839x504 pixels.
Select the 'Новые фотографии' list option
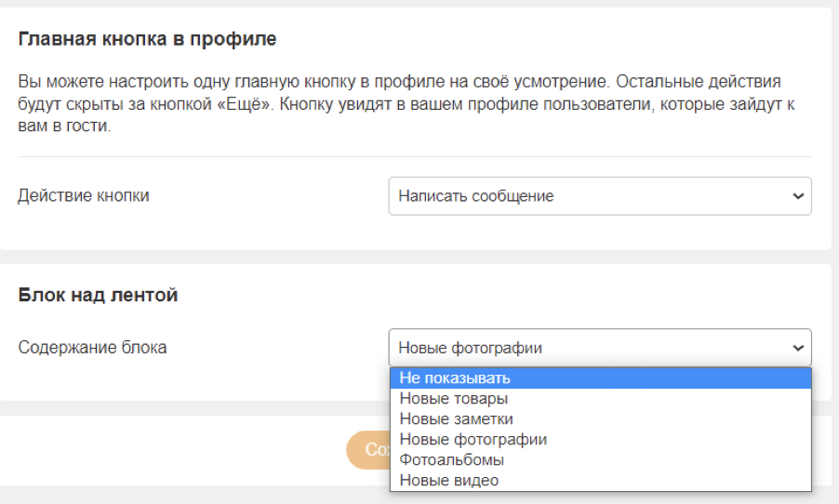tap(473, 440)
